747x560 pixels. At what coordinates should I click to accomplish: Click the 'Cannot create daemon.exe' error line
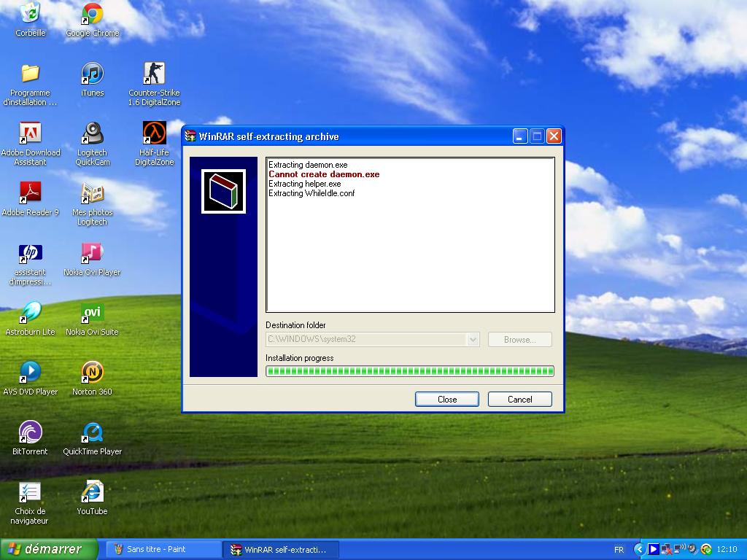click(x=324, y=174)
